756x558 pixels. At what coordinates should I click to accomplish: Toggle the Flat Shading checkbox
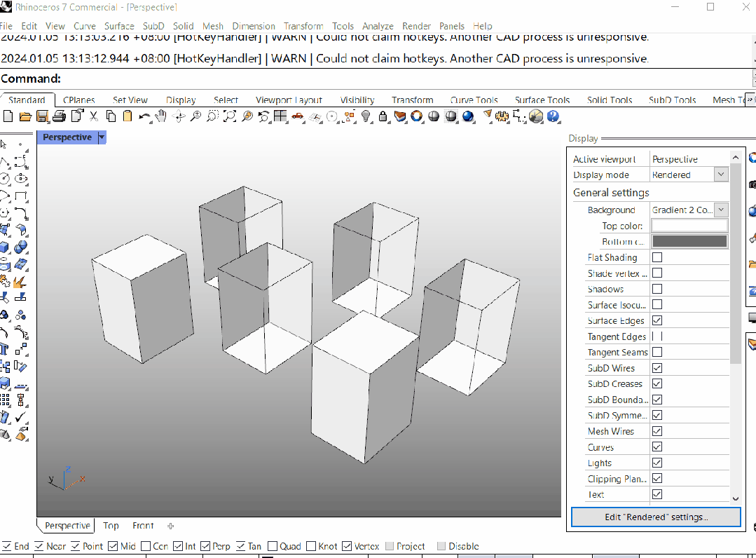click(x=657, y=257)
